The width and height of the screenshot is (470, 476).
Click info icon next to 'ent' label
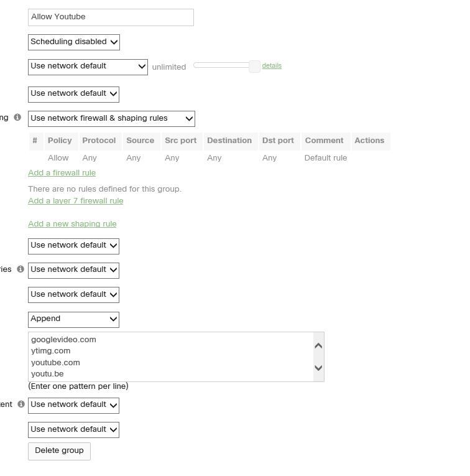[x=21, y=404]
